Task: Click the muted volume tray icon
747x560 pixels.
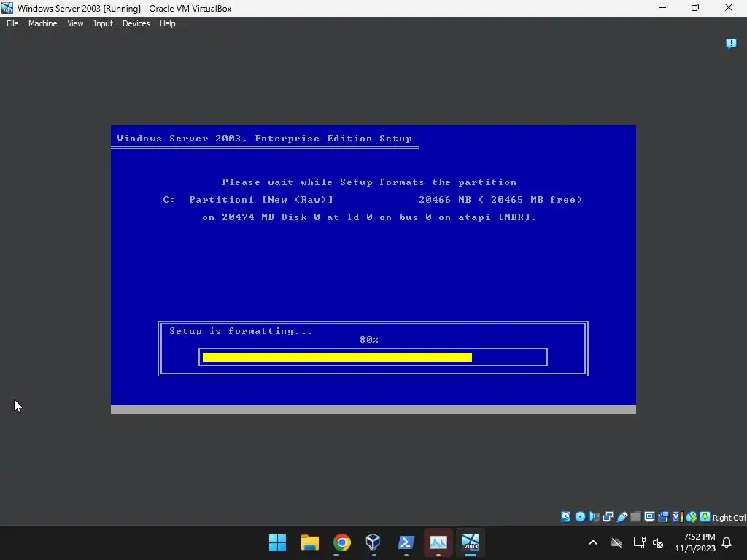Action: click(658, 542)
